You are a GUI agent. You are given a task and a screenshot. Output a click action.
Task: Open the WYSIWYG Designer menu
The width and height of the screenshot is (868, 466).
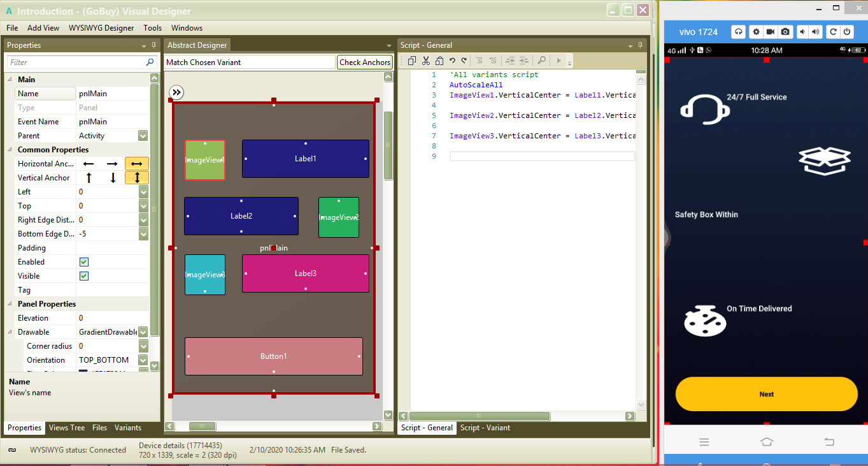coord(101,28)
